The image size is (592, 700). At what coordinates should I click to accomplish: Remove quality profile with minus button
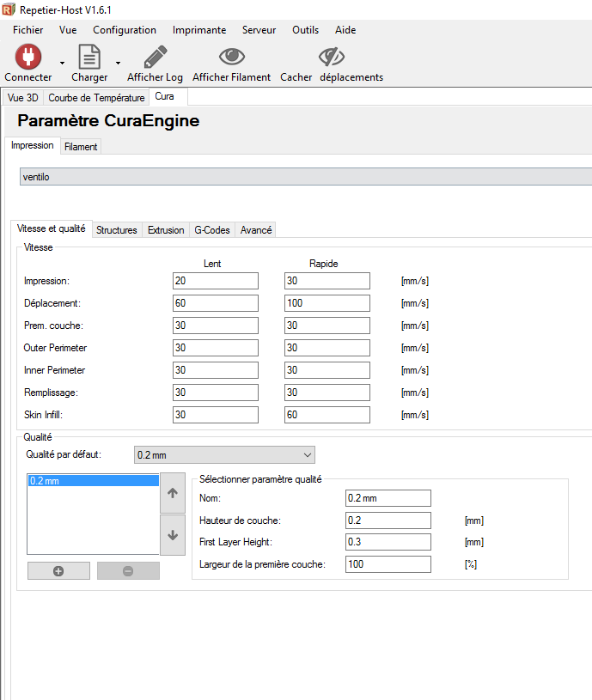tap(128, 571)
